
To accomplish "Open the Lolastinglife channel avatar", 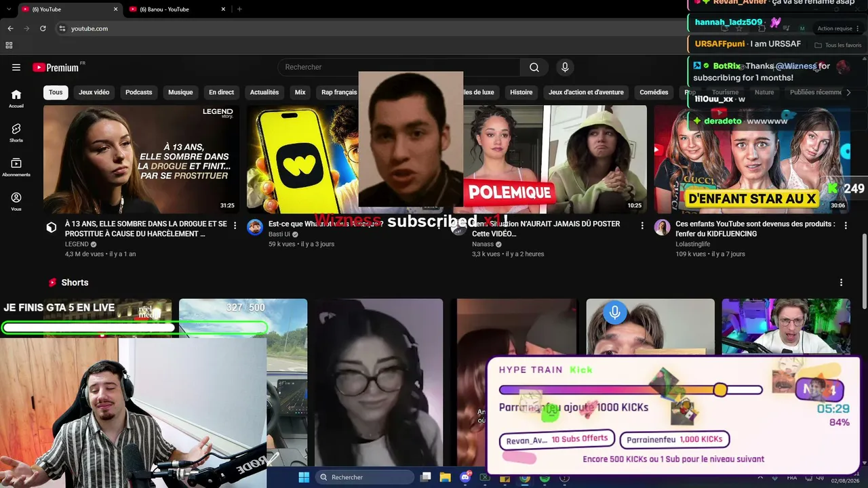I will pos(662,227).
